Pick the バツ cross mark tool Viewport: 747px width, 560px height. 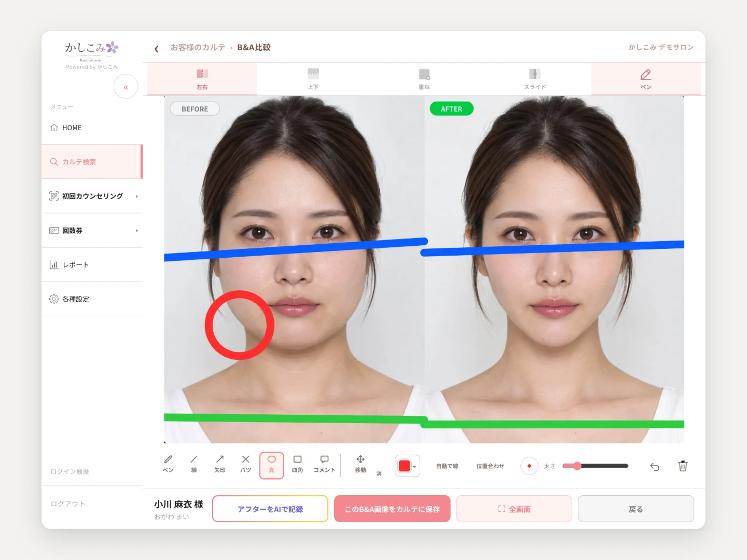(x=246, y=464)
